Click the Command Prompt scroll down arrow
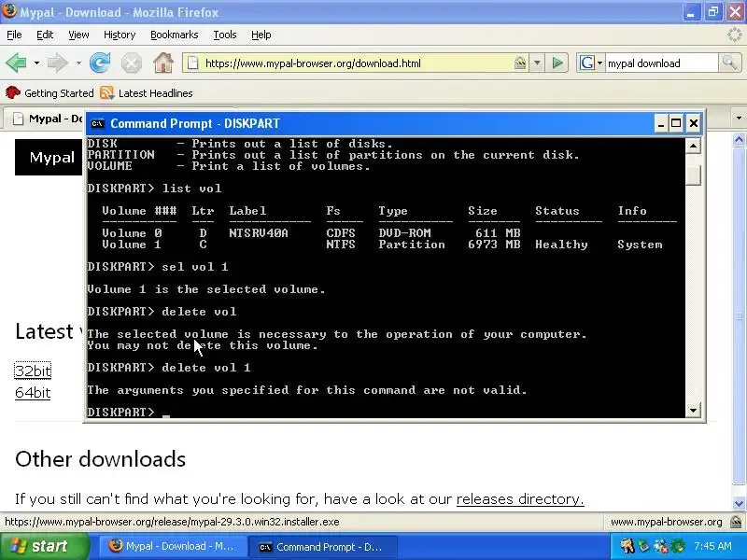Image resolution: width=747 pixels, height=560 pixels. (x=693, y=410)
